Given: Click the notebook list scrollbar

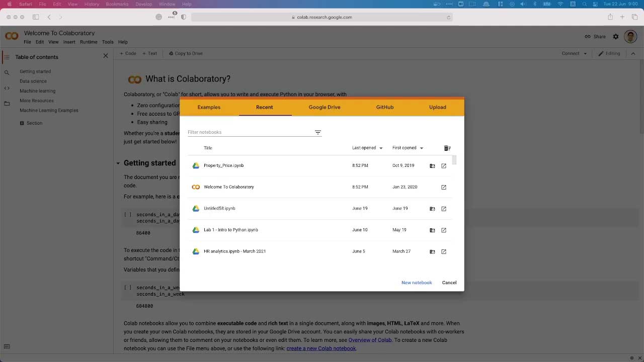Looking at the screenshot, I should pos(454,160).
